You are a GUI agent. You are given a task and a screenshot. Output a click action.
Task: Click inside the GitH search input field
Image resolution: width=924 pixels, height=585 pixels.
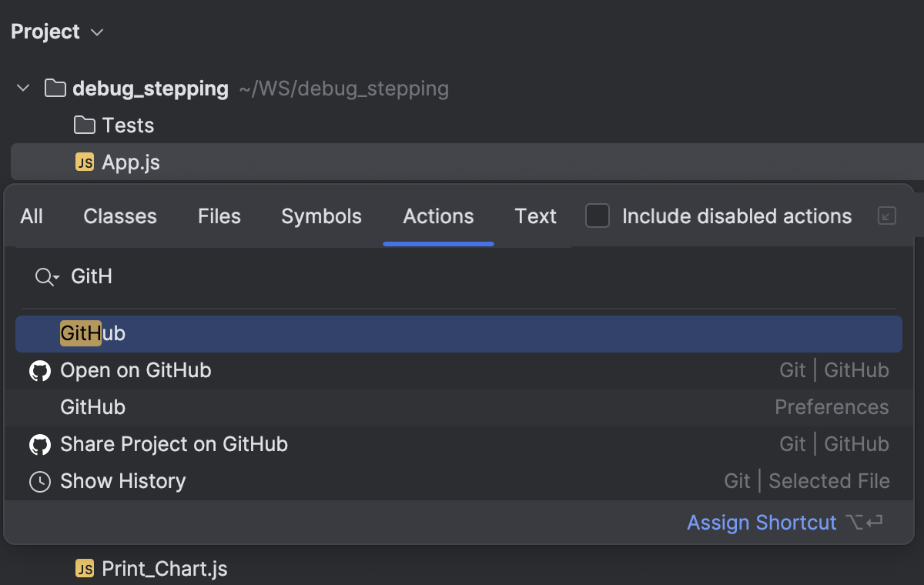231,276
